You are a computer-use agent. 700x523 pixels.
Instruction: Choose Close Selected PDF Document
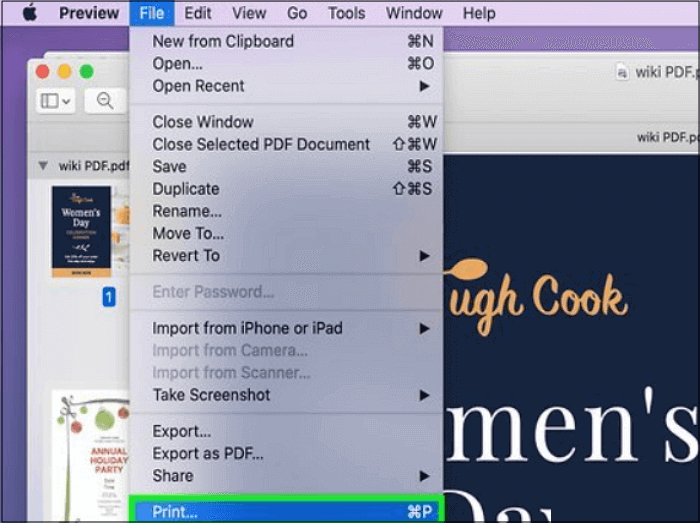tap(286, 144)
